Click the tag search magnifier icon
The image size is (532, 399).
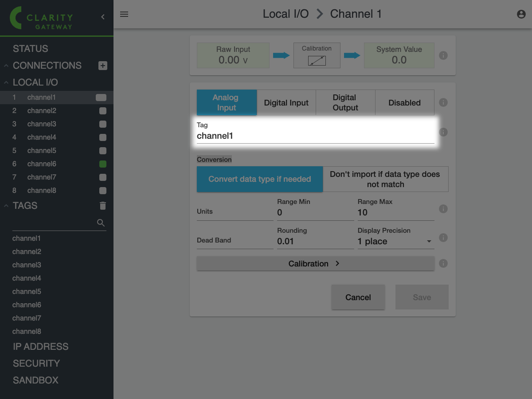(101, 223)
